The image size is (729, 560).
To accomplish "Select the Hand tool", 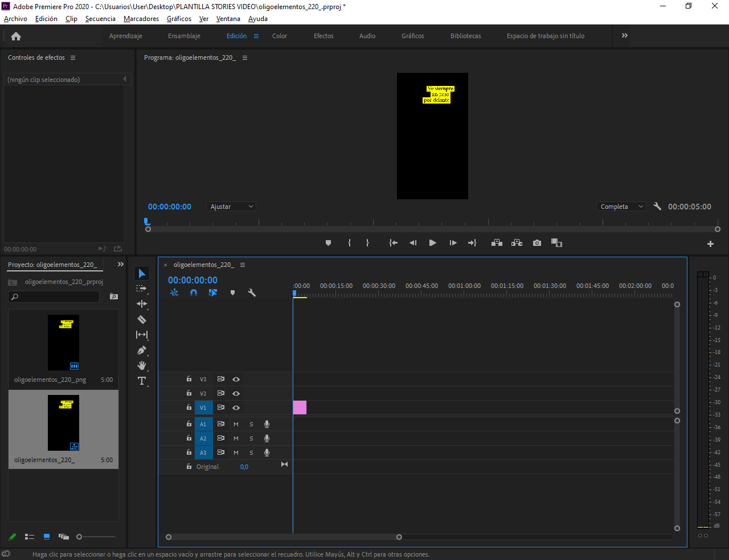I will 142,365.
